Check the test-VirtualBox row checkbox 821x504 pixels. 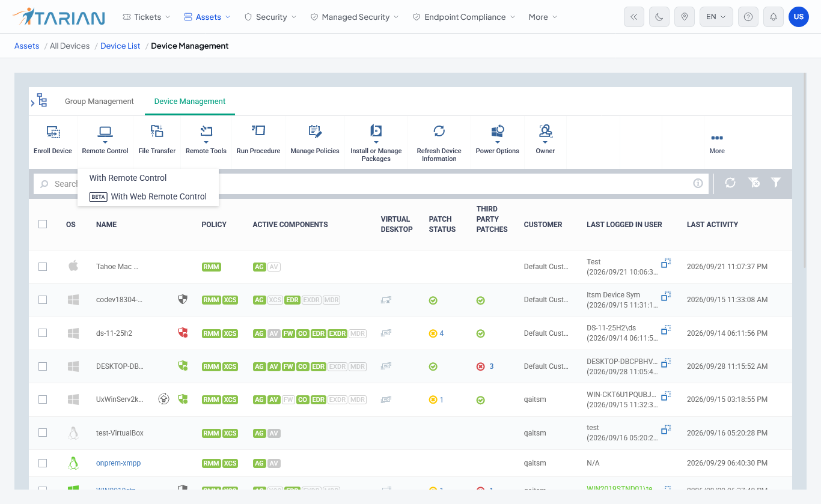tap(43, 433)
